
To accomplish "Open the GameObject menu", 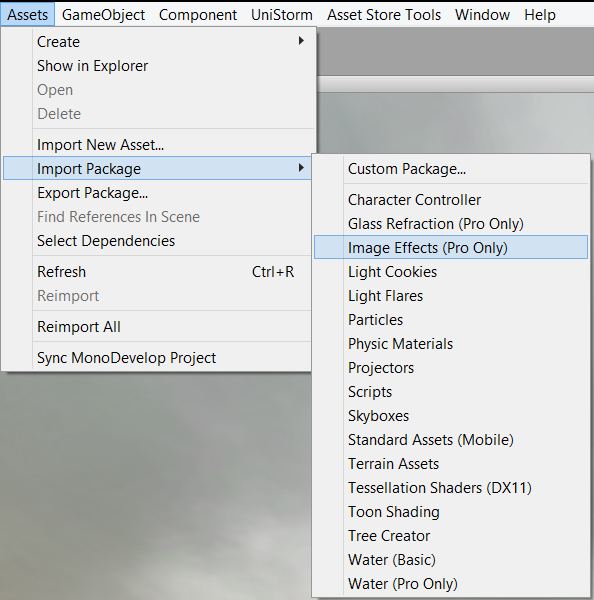I will (x=103, y=15).
